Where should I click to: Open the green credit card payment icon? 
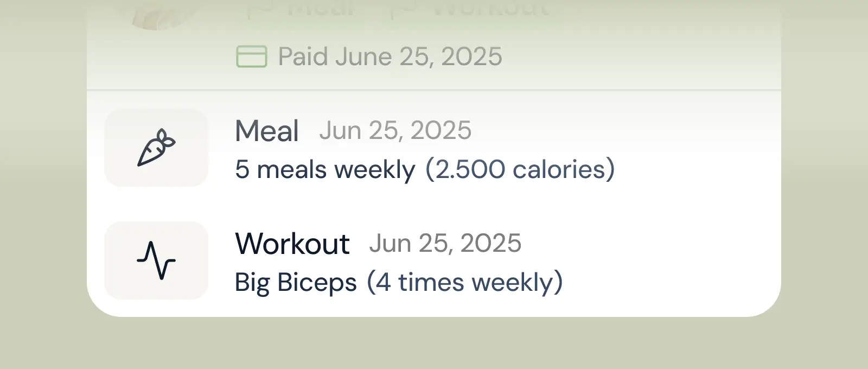(251, 55)
